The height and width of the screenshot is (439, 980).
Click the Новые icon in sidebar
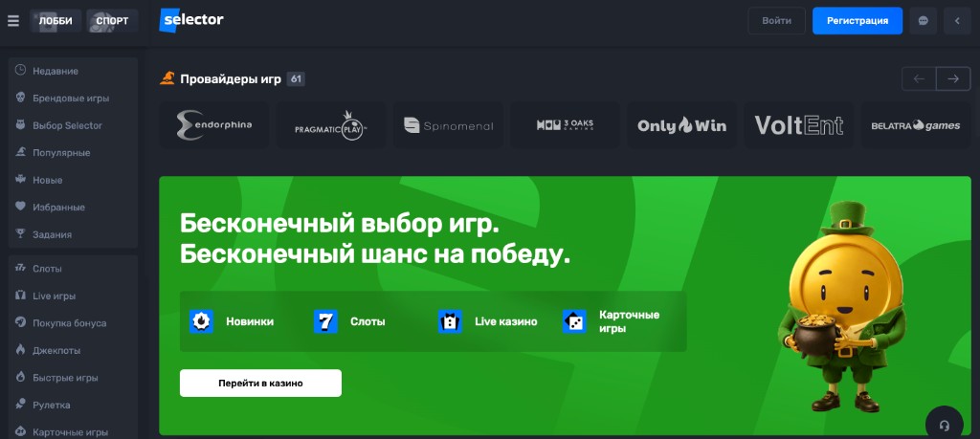click(x=20, y=180)
